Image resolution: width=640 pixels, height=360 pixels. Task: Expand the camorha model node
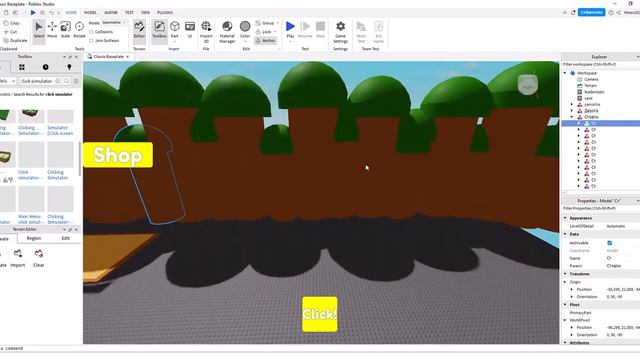coord(572,104)
